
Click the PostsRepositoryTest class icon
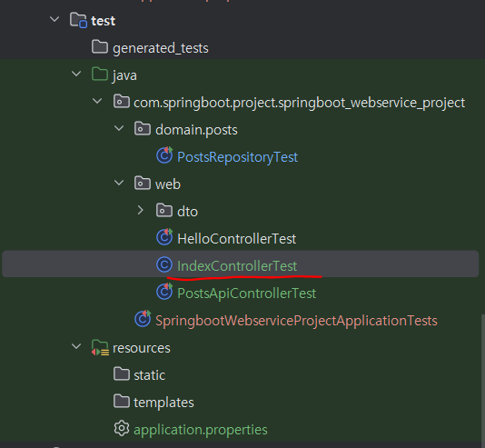point(164,155)
